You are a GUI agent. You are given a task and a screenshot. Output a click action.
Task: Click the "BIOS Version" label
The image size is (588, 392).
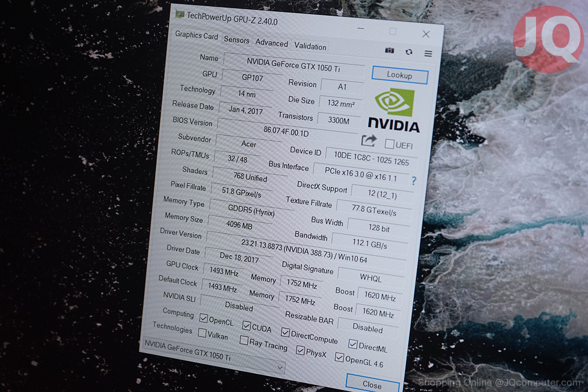(x=193, y=121)
